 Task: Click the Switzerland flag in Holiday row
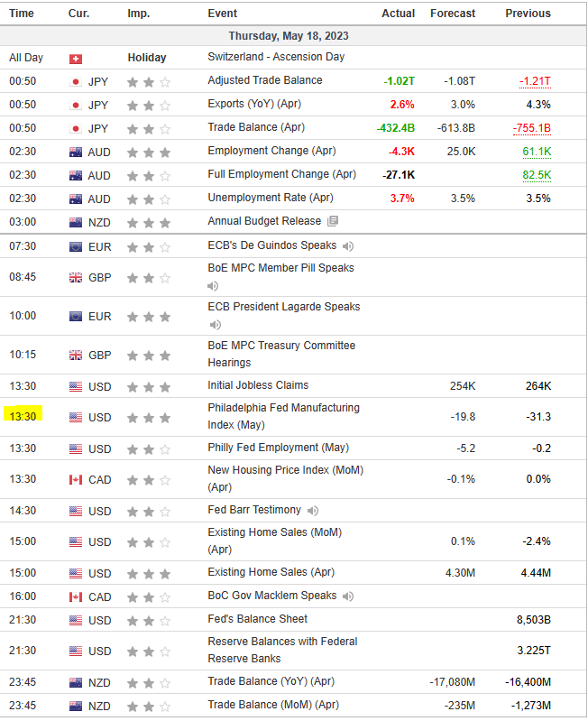pyautogui.click(x=76, y=58)
